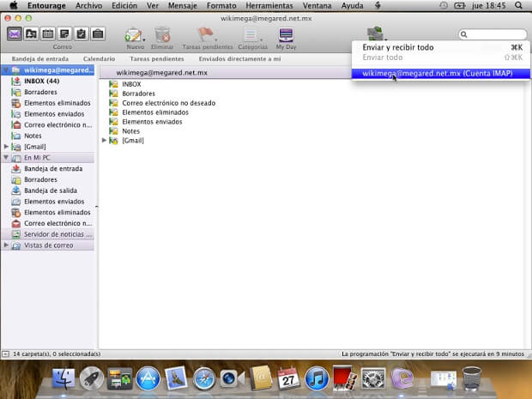This screenshot has height=399, width=532.
Task: Click Bandeja de entrada favorites bar link
Action: click(x=40, y=58)
